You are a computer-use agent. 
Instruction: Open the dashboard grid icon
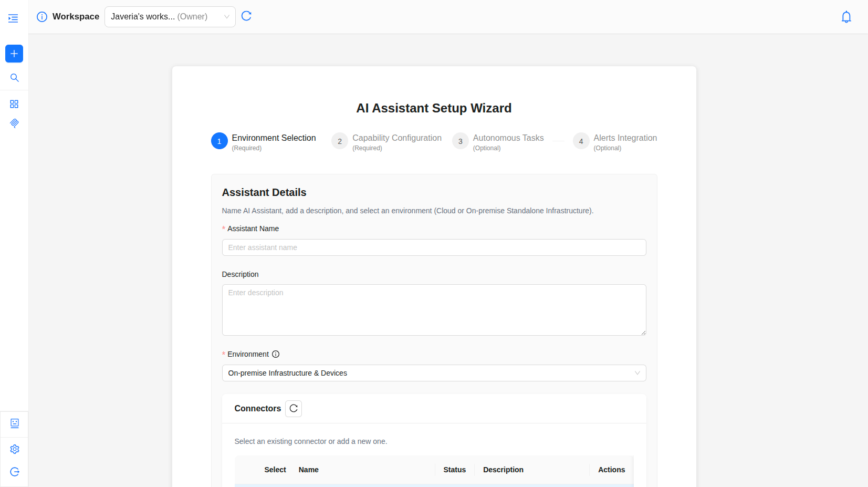click(14, 104)
